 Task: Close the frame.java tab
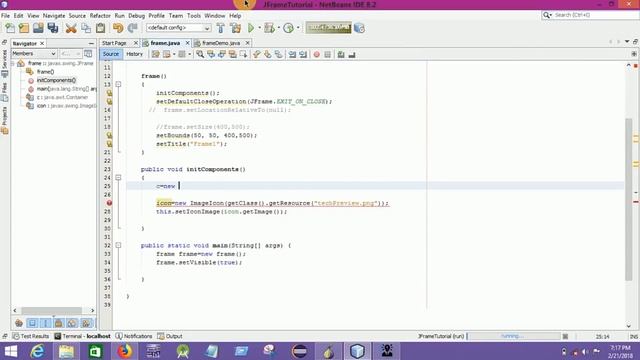[188, 43]
